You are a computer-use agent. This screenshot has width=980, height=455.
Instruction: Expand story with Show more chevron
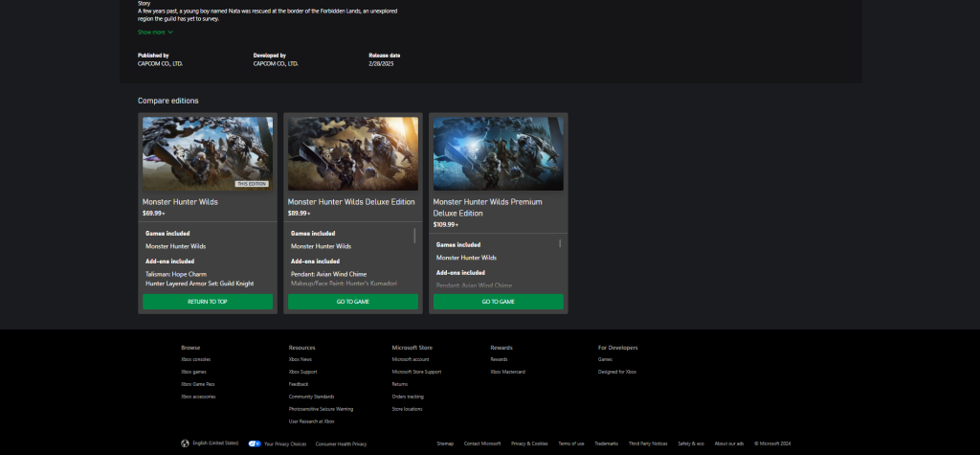(170, 32)
